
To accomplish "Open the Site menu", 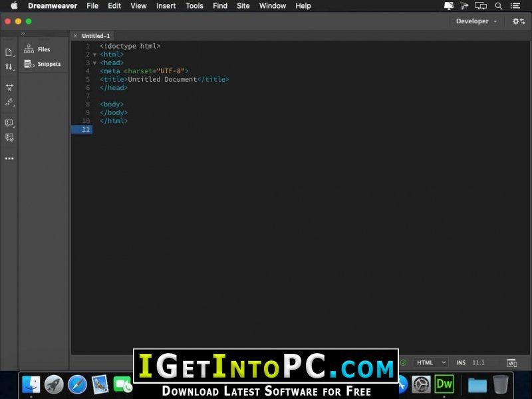I will (x=243, y=6).
